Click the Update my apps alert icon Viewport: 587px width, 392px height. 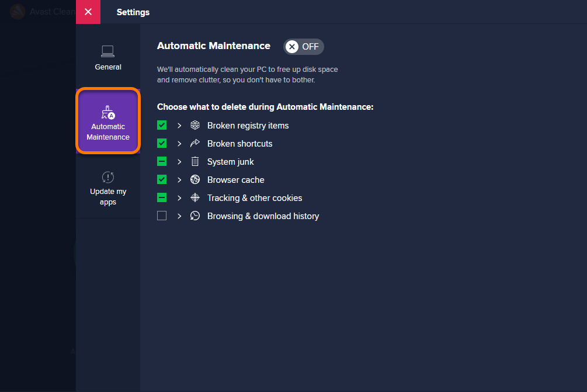click(x=108, y=177)
